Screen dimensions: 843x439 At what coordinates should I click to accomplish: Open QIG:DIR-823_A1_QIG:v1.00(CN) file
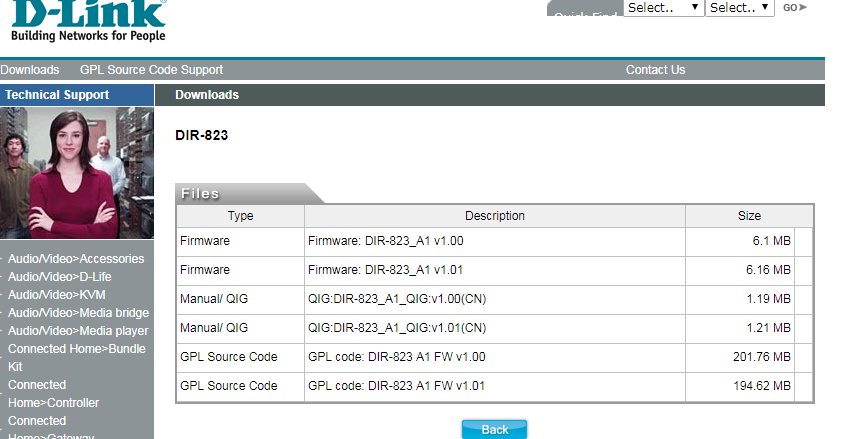pos(397,299)
